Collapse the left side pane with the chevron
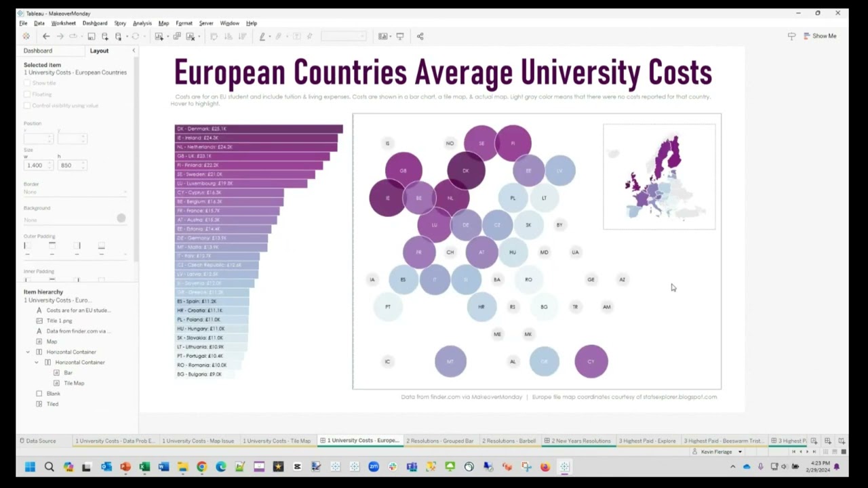The width and height of the screenshot is (868, 488). pyautogui.click(x=133, y=51)
